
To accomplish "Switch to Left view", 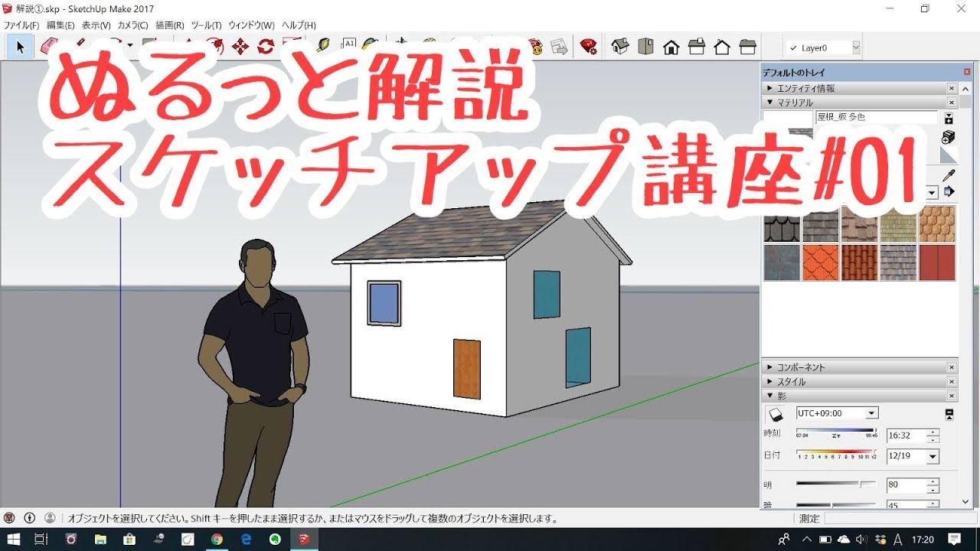I will tap(748, 47).
